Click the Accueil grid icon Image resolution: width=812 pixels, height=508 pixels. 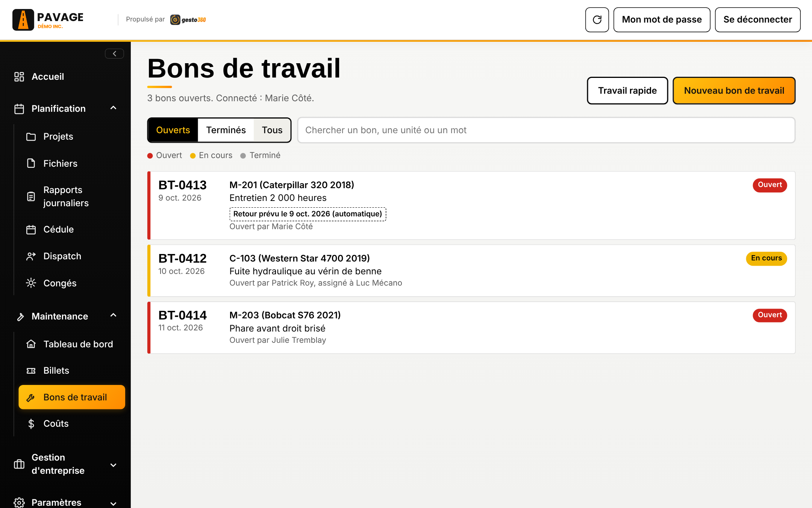tap(19, 77)
